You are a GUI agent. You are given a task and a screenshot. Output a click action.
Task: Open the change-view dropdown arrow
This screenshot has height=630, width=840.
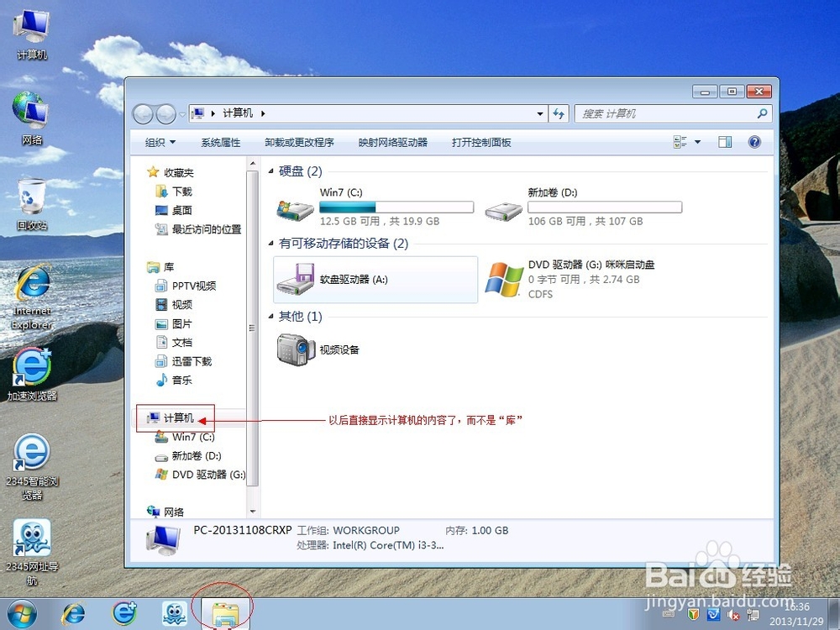coord(697,142)
